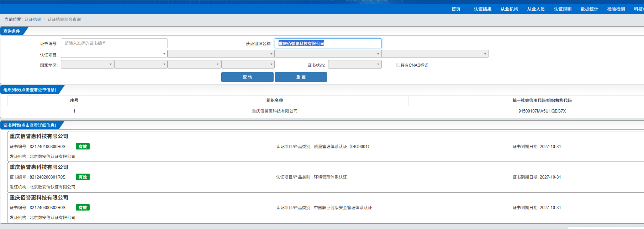Click 发证机构 of certificate 821240200301R0S

tap(42, 187)
